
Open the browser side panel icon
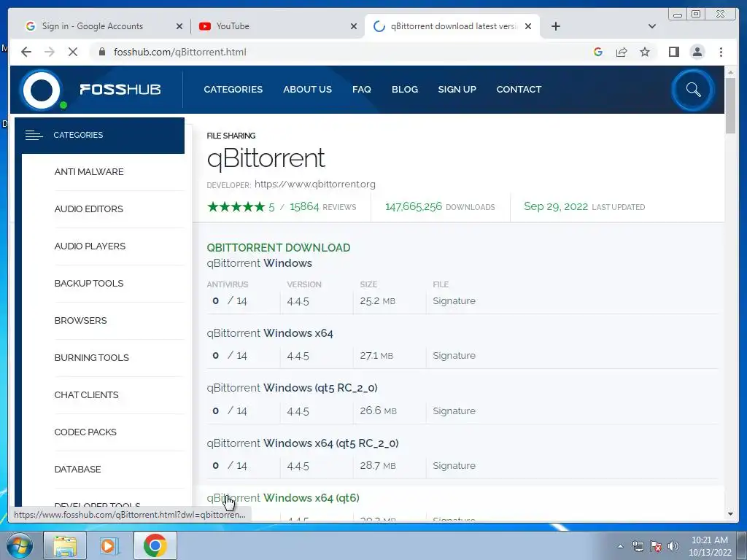(673, 52)
